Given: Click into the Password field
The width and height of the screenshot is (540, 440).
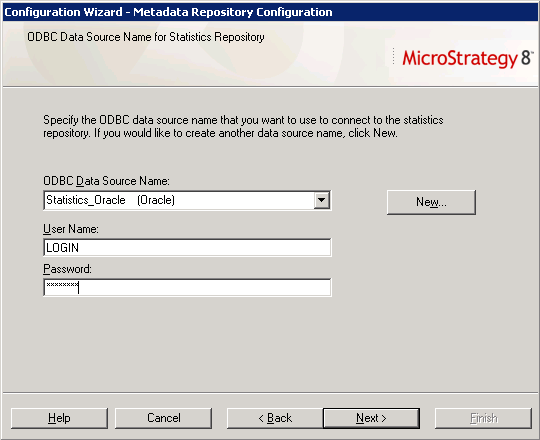Looking at the screenshot, I should pos(187,287).
